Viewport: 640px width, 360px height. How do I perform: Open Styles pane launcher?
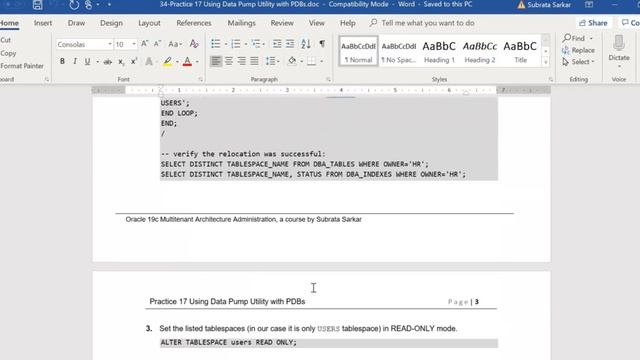click(x=551, y=80)
